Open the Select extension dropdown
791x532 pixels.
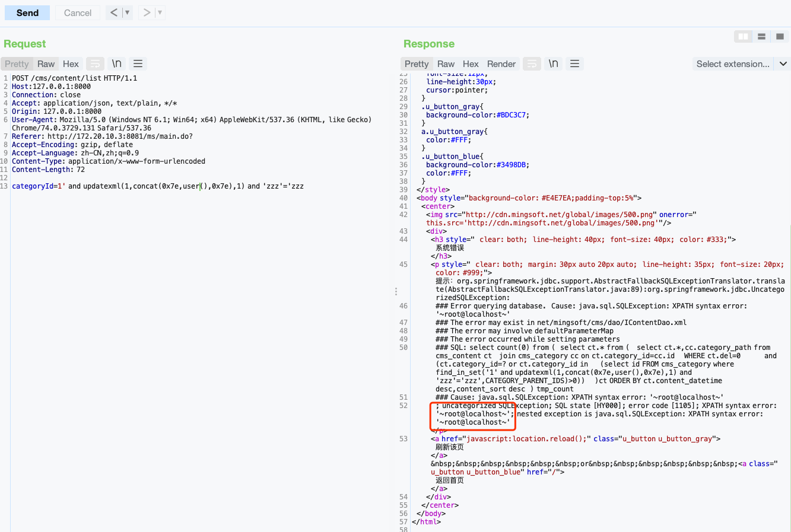point(733,64)
